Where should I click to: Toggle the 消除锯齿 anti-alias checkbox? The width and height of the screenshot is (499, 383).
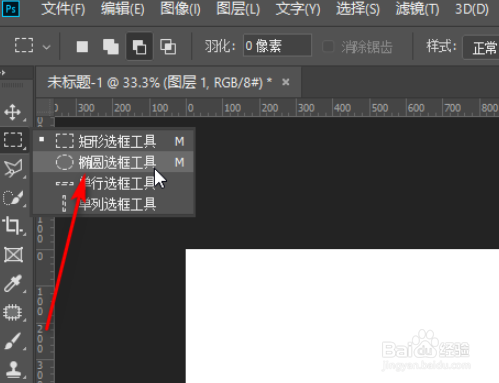pos(328,47)
